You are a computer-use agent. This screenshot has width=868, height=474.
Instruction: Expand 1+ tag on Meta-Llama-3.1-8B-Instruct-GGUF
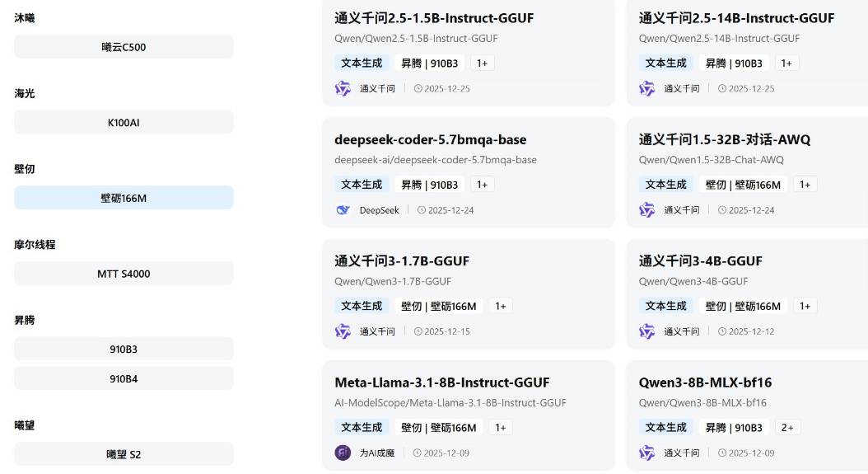[500, 427]
